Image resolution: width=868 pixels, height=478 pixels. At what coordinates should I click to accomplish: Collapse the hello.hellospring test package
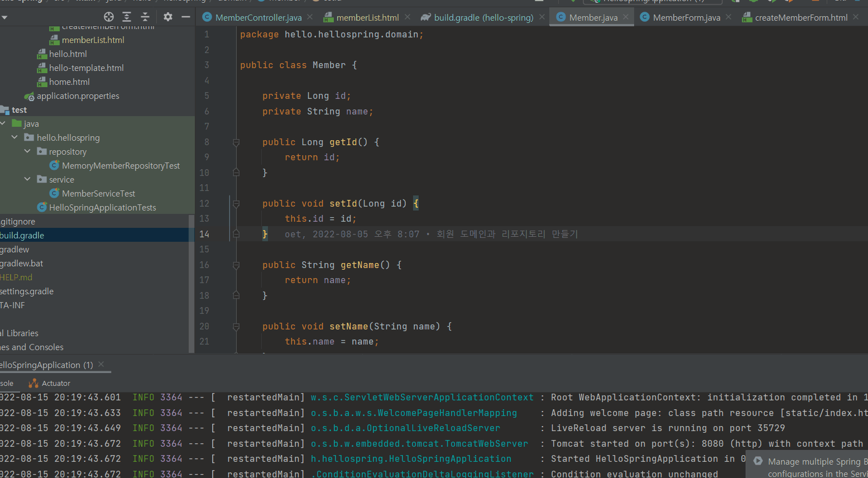(15, 137)
